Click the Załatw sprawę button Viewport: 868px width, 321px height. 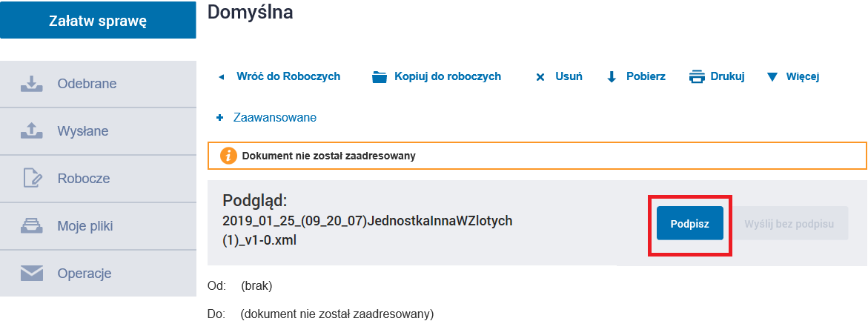pos(98,21)
